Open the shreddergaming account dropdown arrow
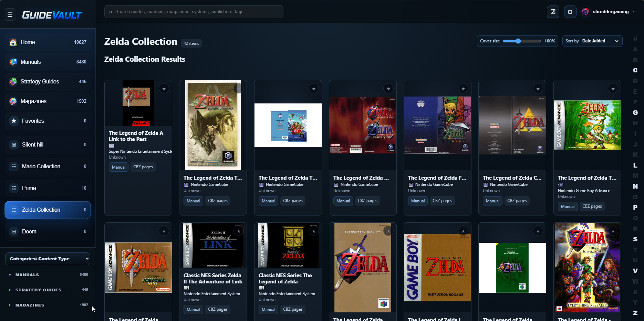 634,11
